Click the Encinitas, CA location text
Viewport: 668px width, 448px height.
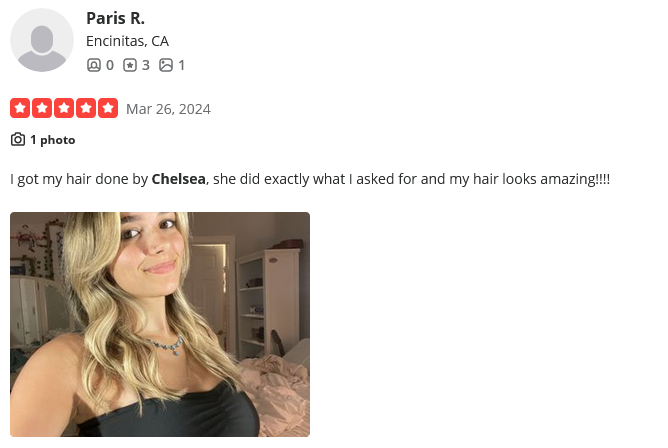(x=127, y=41)
